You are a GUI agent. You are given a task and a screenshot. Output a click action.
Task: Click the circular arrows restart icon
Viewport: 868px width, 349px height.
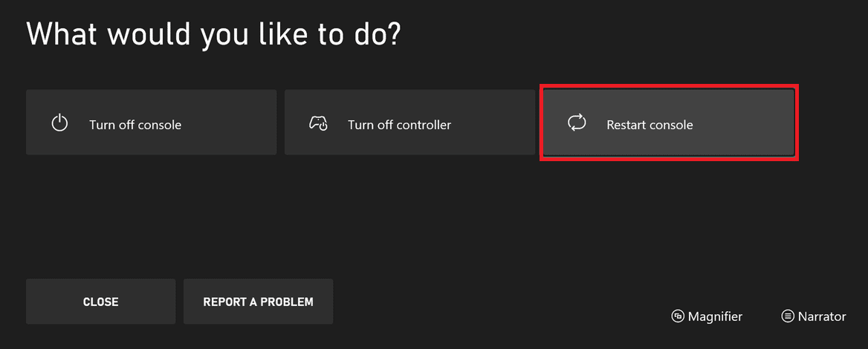[x=577, y=123]
